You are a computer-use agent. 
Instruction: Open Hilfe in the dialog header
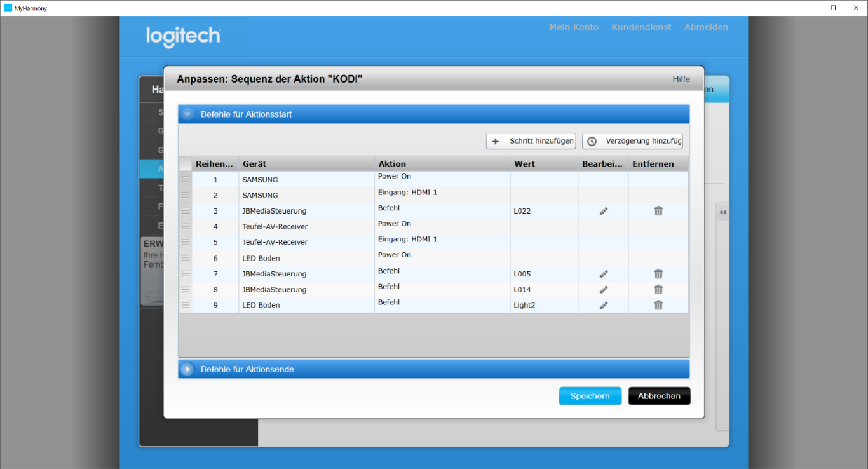pyautogui.click(x=681, y=79)
